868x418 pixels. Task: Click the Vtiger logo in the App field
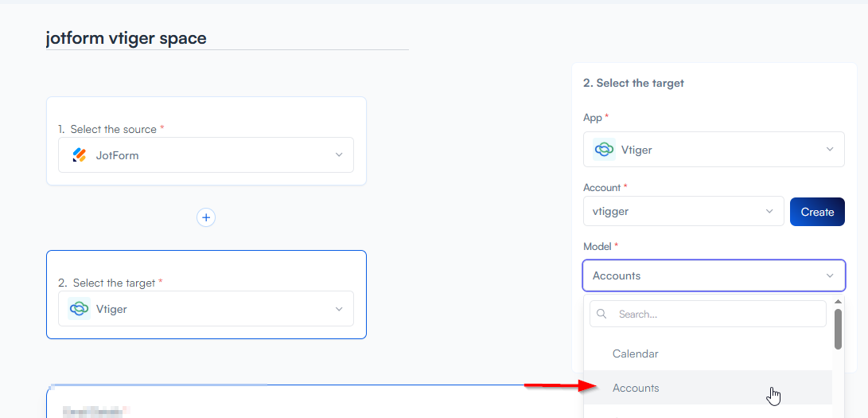[604, 150]
